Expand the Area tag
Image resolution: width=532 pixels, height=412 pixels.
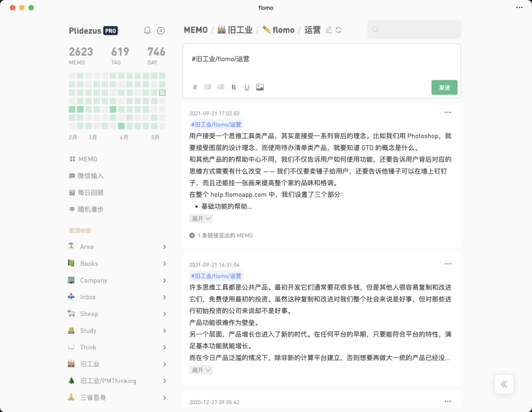pos(165,247)
